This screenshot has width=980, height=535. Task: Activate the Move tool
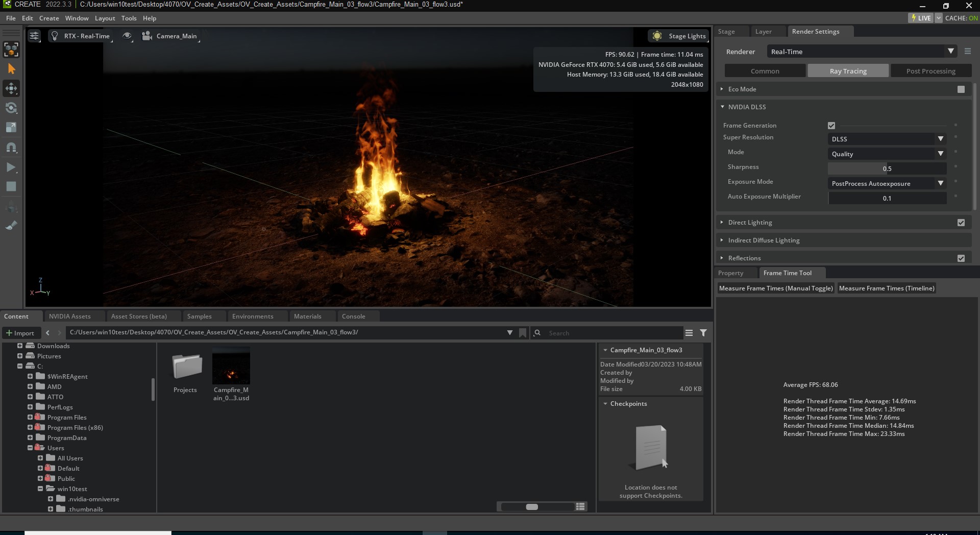(x=11, y=88)
